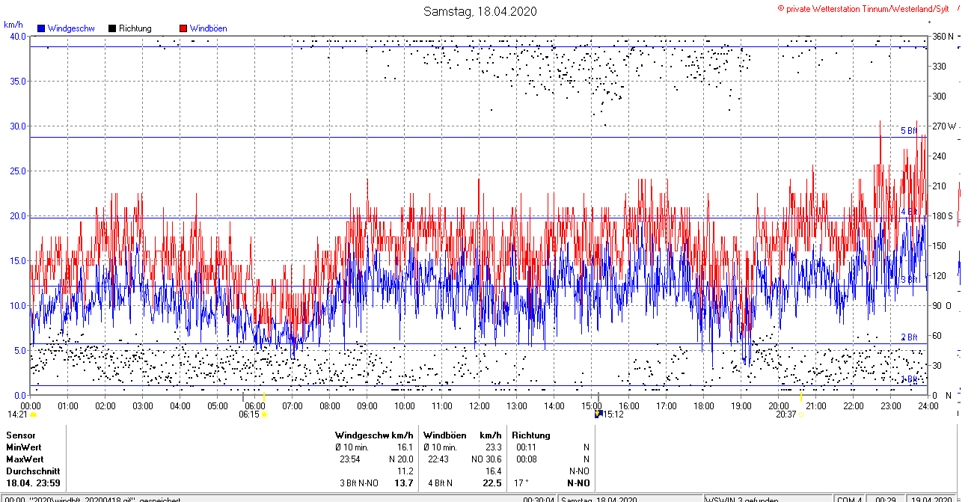Viewport: 980px width, 502px height.
Task: Click the Windgeschw km/h column header
Action: [374, 435]
